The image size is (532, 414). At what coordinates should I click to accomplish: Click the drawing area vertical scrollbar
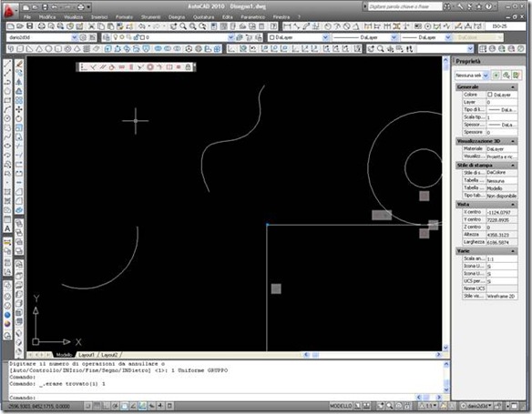(445, 205)
